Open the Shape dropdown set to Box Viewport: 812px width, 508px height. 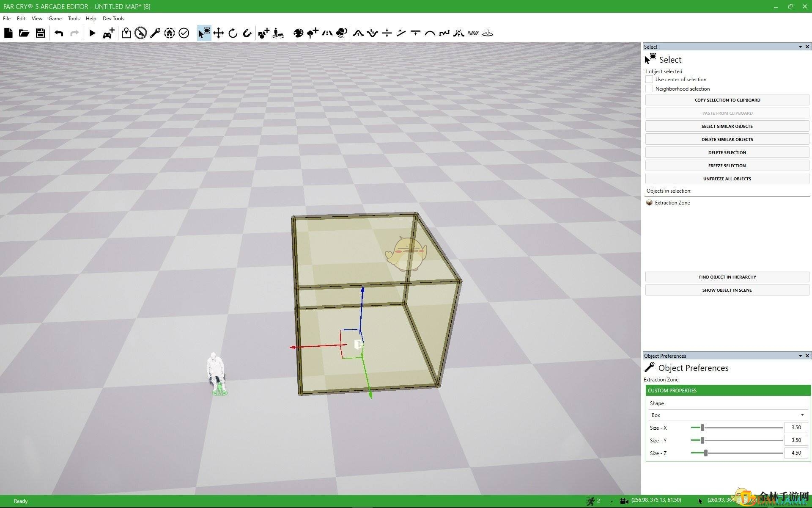pos(728,415)
